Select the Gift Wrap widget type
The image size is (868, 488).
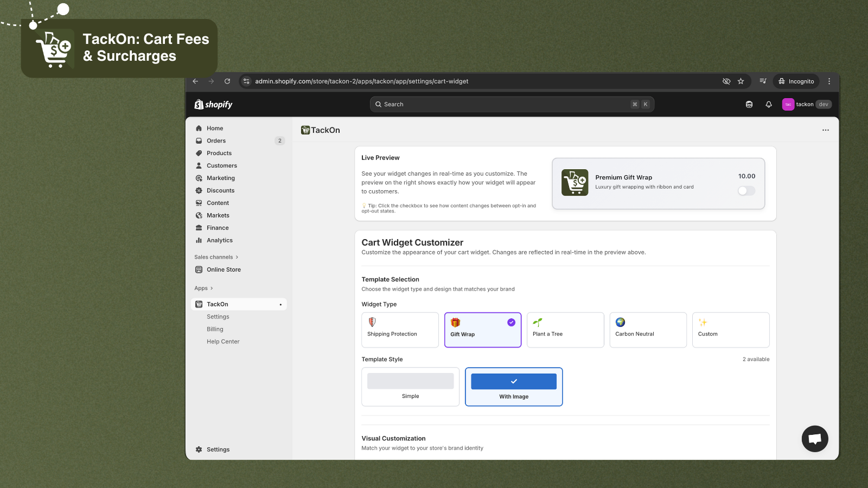[483, 330]
